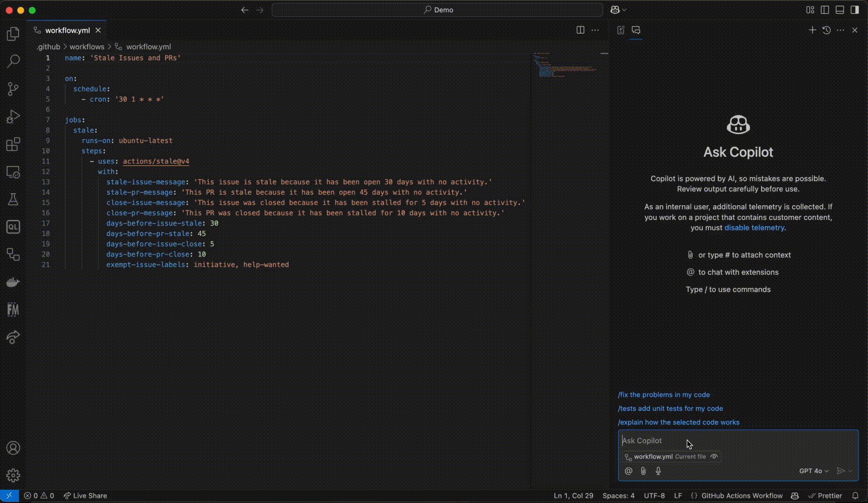This screenshot has width=868, height=503.
Task: Open the errors and warnings indicator
Action: tap(39, 496)
